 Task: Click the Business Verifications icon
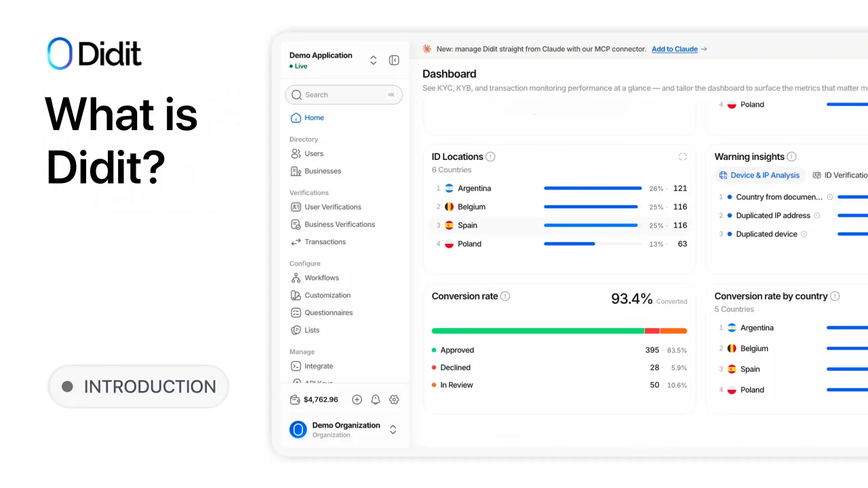296,224
